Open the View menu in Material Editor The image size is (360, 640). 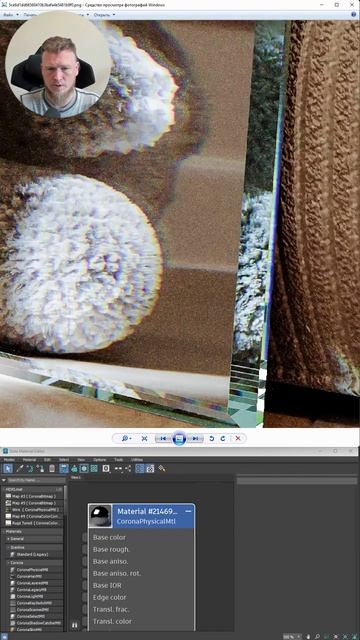tap(81, 460)
